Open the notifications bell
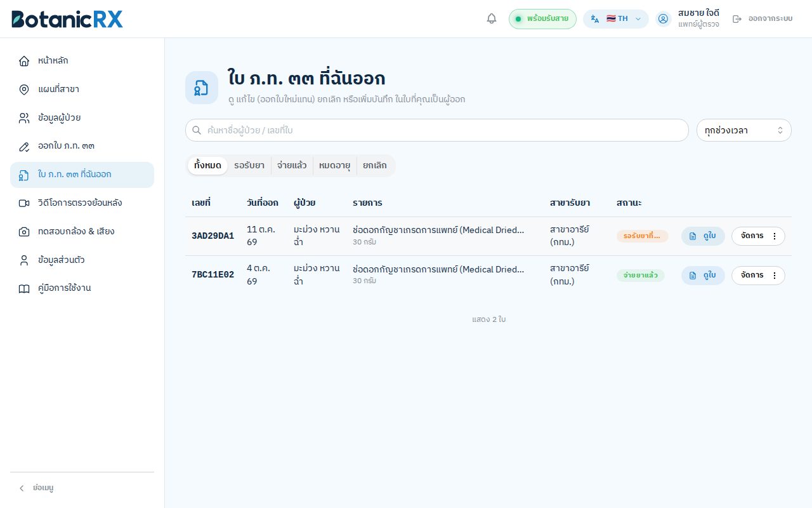This screenshot has height=508, width=812. tap(492, 18)
